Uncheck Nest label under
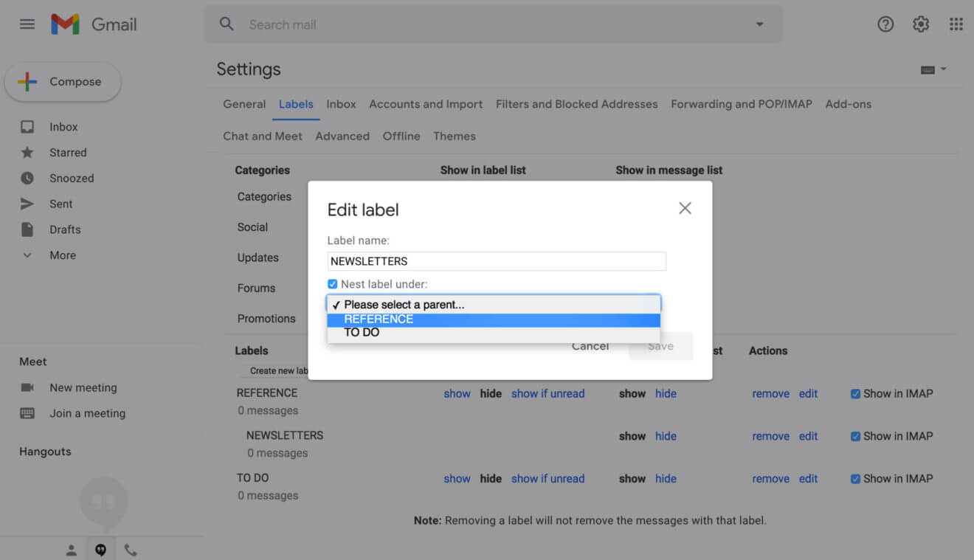974x560 pixels. (332, 283)
